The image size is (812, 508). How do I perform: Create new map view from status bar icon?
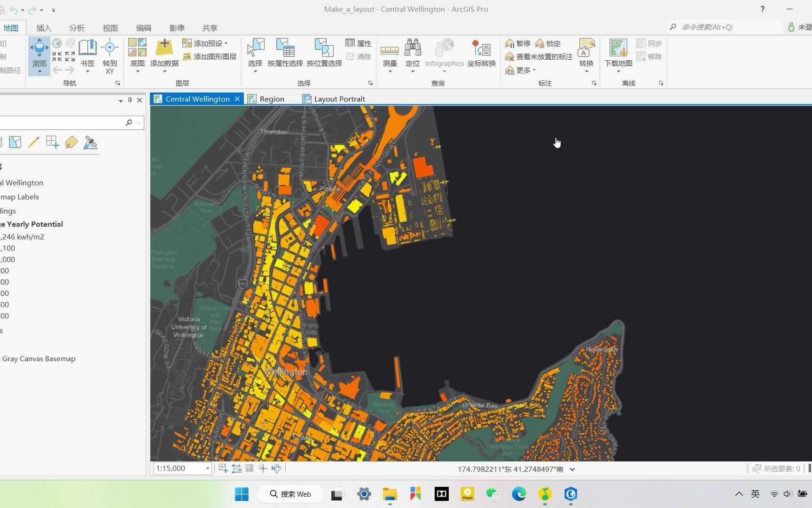tap(223, 468)
